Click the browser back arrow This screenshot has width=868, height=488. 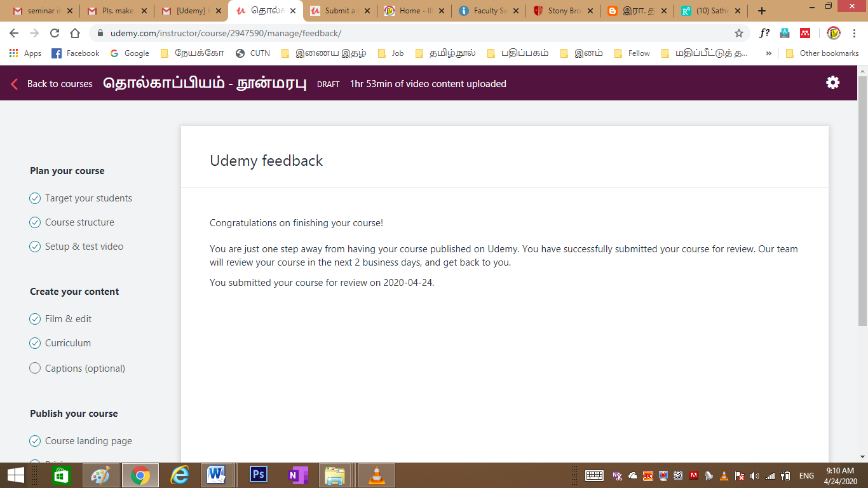click(x=14, y=33)
